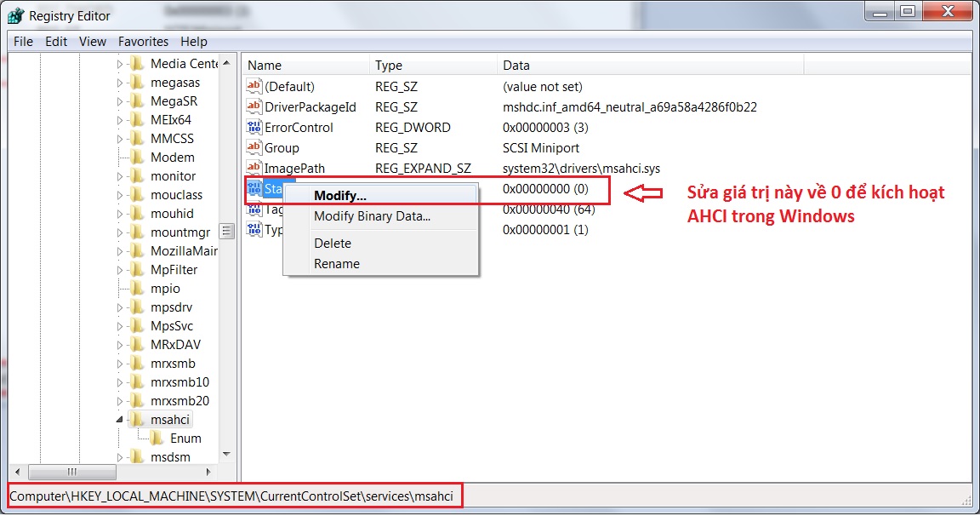Sort values by the Data column header
This screenshot has height=516, width=980.
pos(651,65)
